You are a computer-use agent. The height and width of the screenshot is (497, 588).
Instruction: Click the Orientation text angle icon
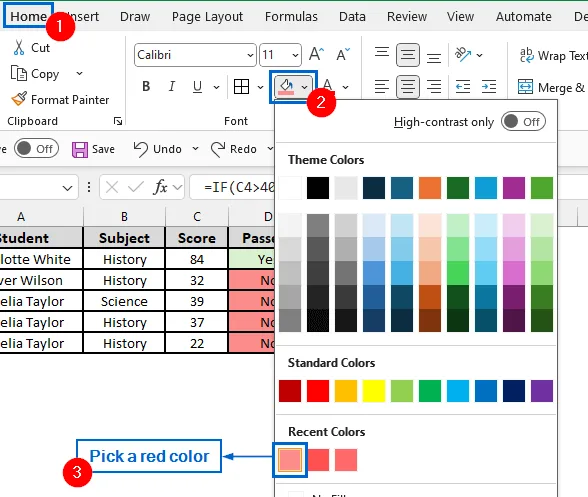click(463, 55)
